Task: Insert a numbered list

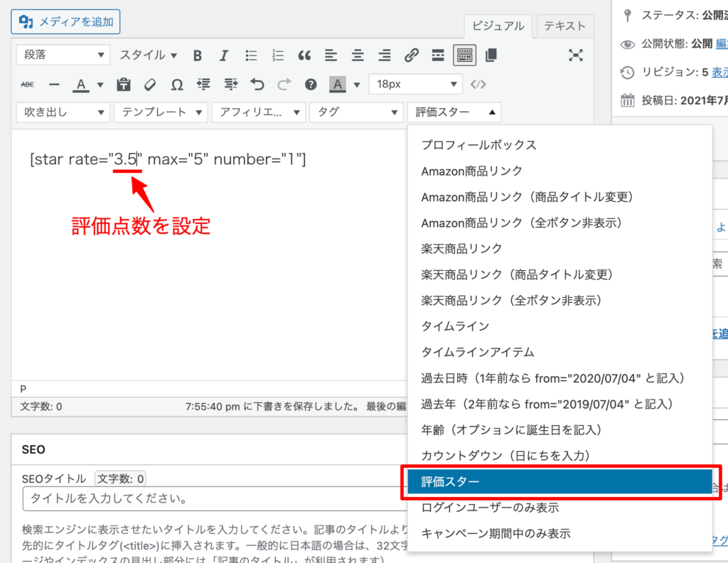Action: coord(278,55)
